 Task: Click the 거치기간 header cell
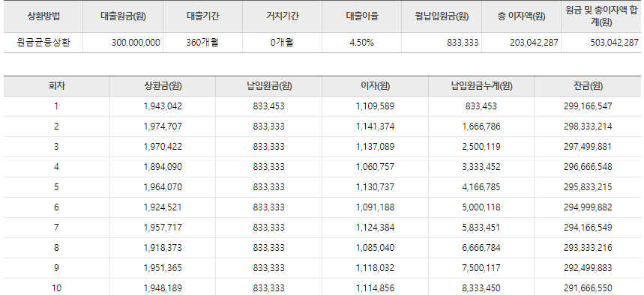pyautogui.click(x=282, y=16)
